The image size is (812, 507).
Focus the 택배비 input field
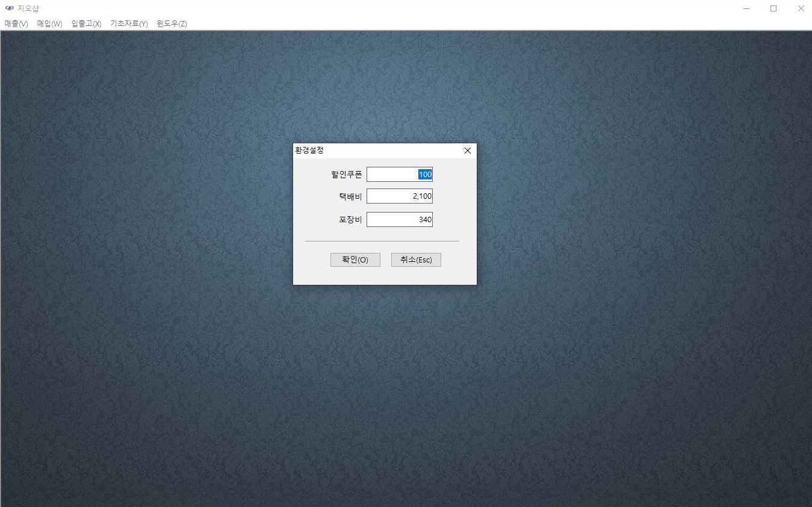pos(399,196)
